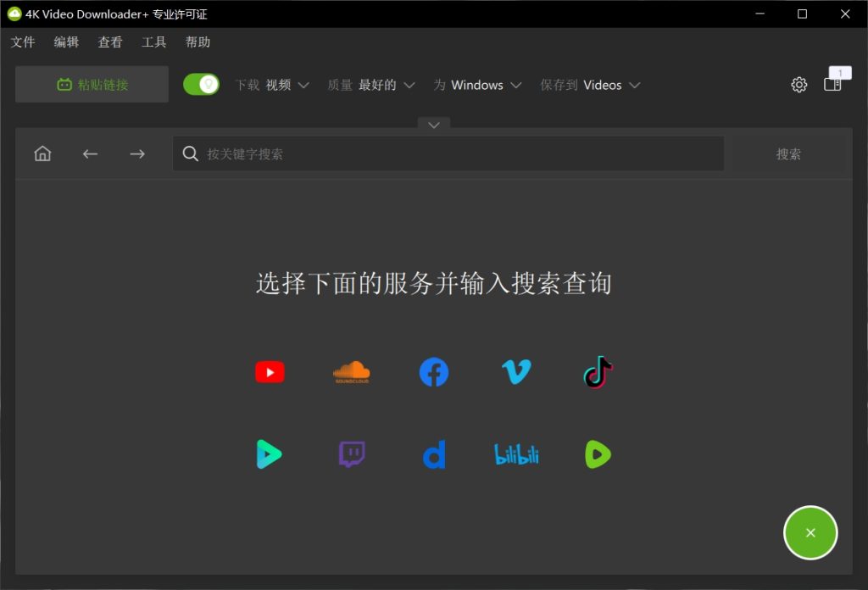Choose Facebook as the search service
Viewport: 868px width, 590px height.
(x=433, y=371)
